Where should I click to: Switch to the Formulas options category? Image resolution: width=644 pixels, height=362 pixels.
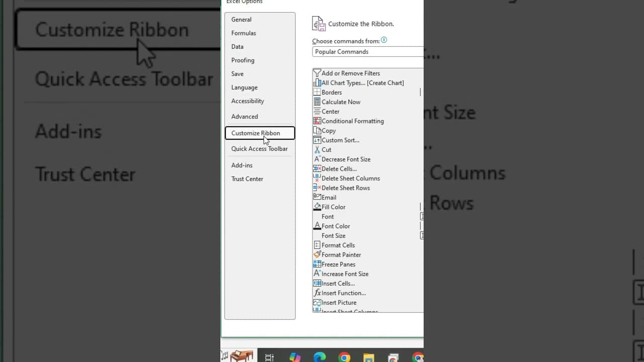click(260, 33)
